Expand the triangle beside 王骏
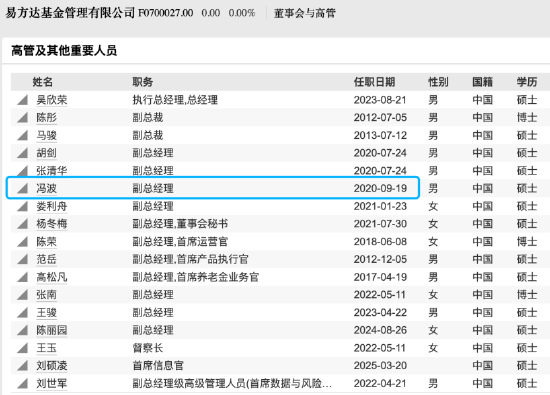Viewport: 550px width, 395px height. [22, 313]
